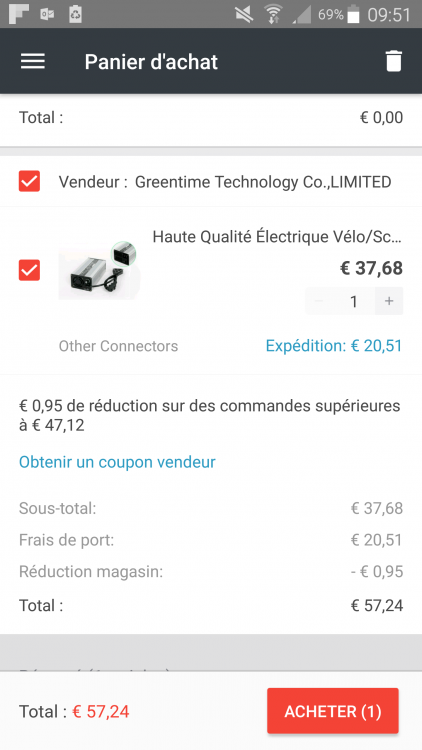Tap the battery level icon
This screenshot has width=422, height=750.
(353, 14)
